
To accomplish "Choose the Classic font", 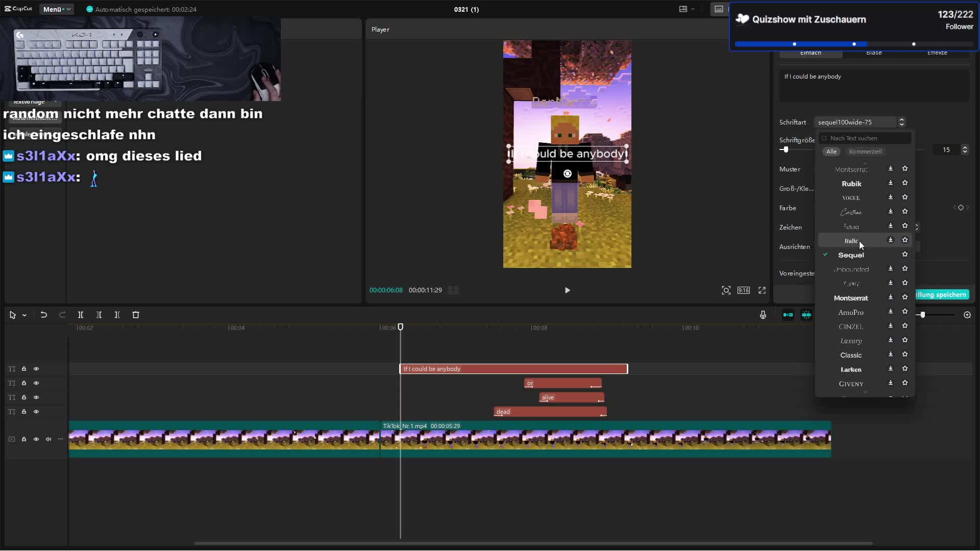I will coord(851,355).
